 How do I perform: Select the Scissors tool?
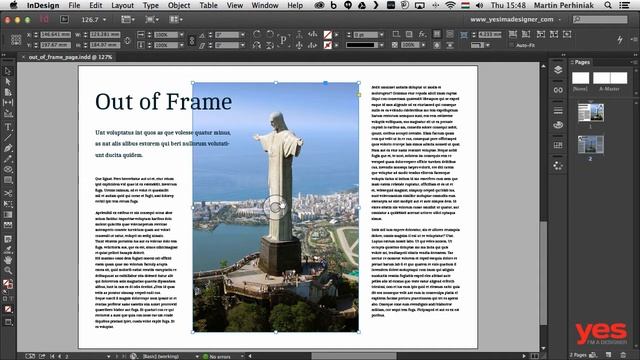coord(8,193)
